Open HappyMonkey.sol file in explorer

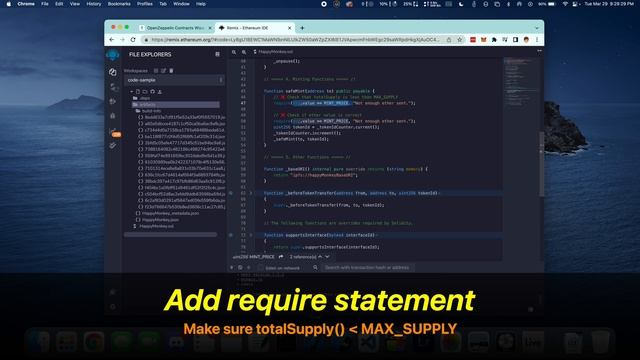click(153, 226)
